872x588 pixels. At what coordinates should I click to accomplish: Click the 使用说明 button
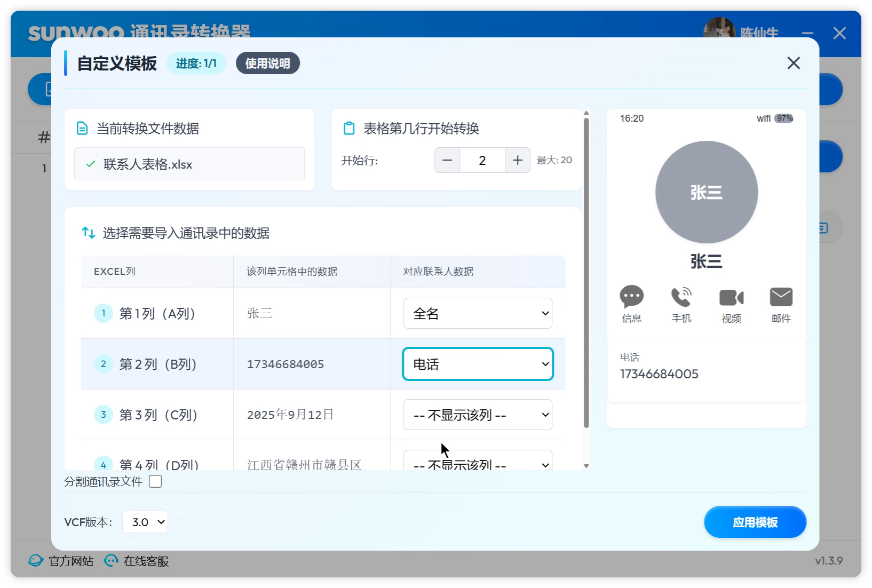click(x=267, y=63)
